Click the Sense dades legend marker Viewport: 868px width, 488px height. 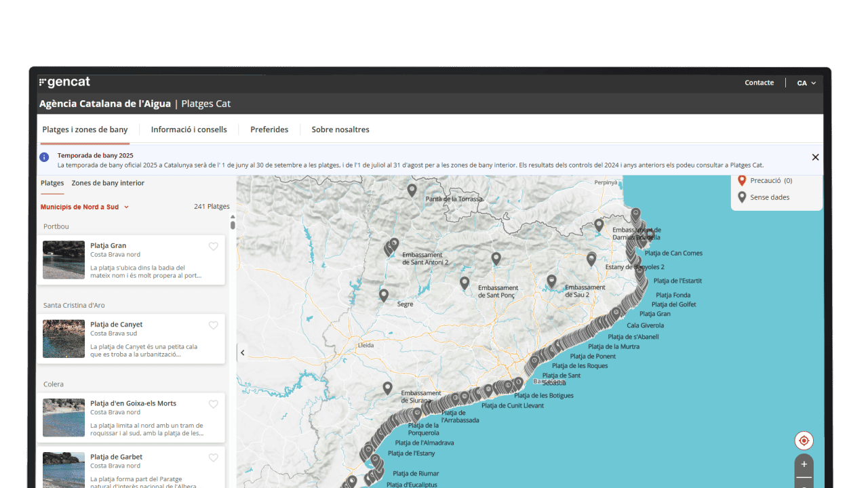742,197
